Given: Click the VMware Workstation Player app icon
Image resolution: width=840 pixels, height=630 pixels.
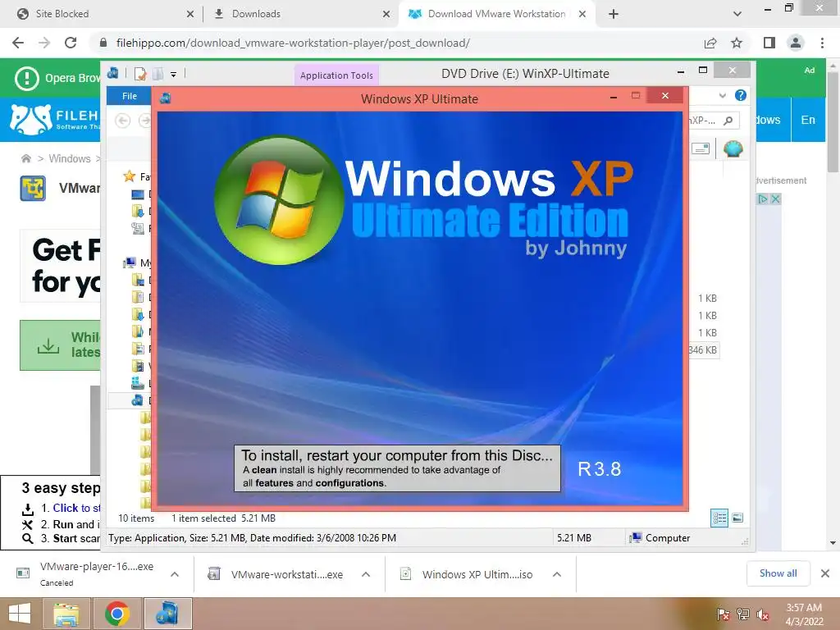Looking at the screenshot, I should coord(33,188).
